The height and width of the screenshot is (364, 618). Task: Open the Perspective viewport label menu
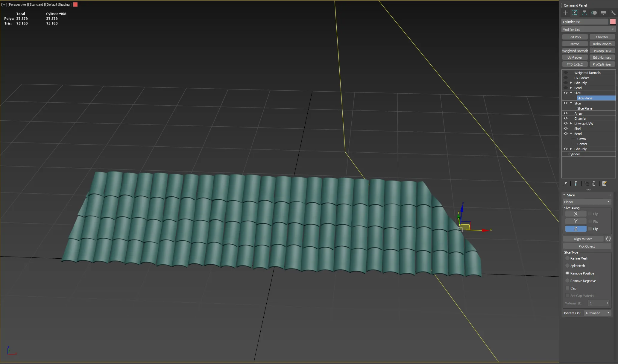pos(17,4)
